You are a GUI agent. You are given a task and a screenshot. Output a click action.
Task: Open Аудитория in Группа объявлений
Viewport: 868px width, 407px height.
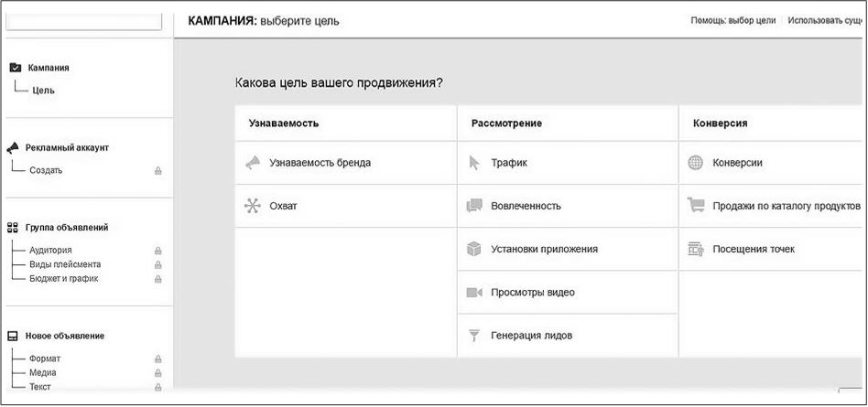click(x=50, y=250)
